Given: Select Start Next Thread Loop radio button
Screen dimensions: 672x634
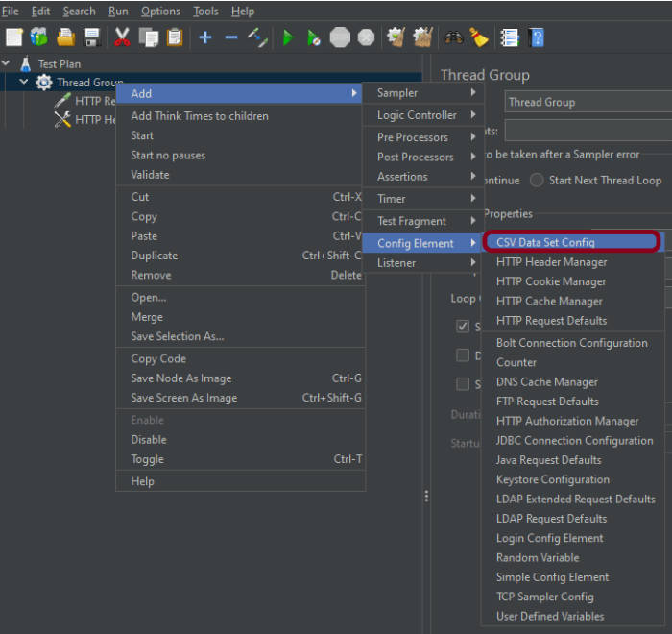Looking at the screenshot, I should coord(537,181).
